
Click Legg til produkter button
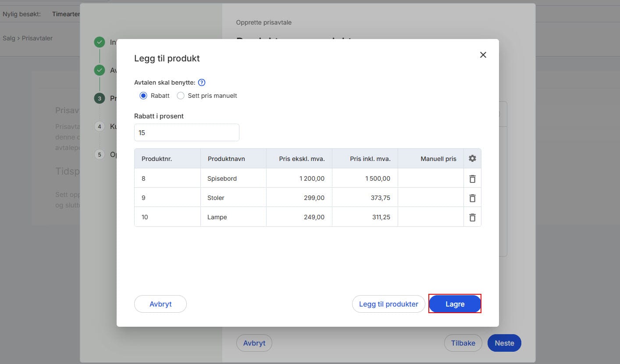pyautogui.click(x=388, y=304)
